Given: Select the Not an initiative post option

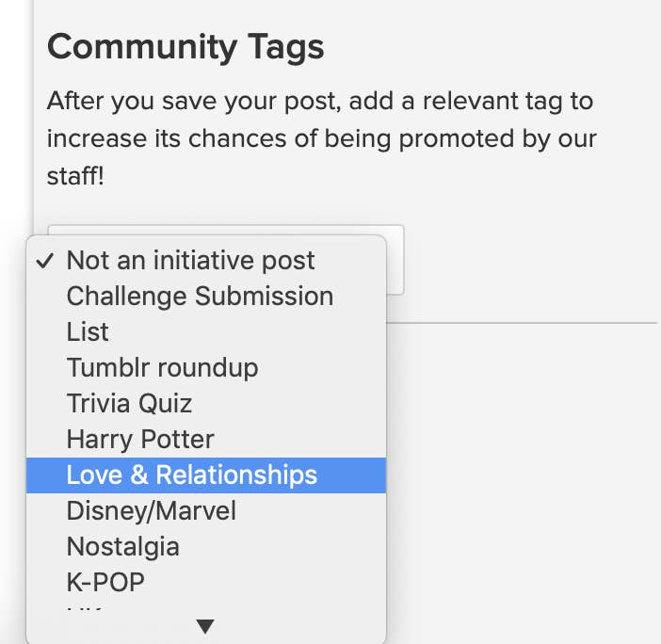Looking at the screenshot, I should 190,261.
